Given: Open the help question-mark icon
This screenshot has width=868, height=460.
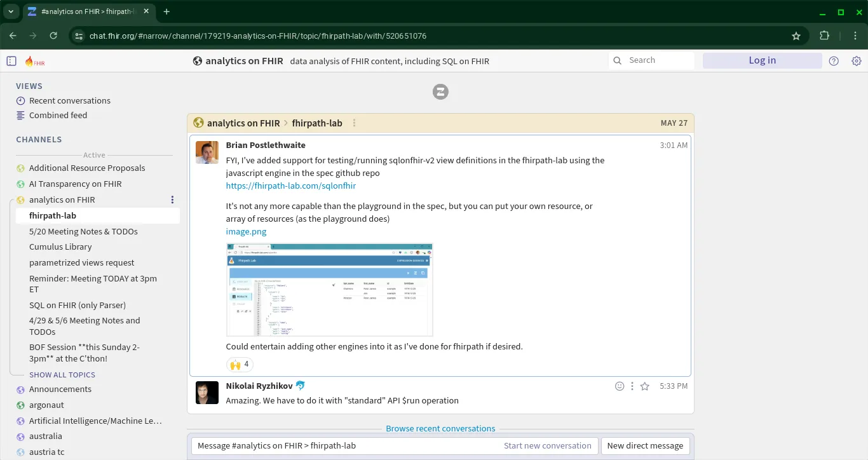Looking at the screenshot, I should [x=834, y=60].
